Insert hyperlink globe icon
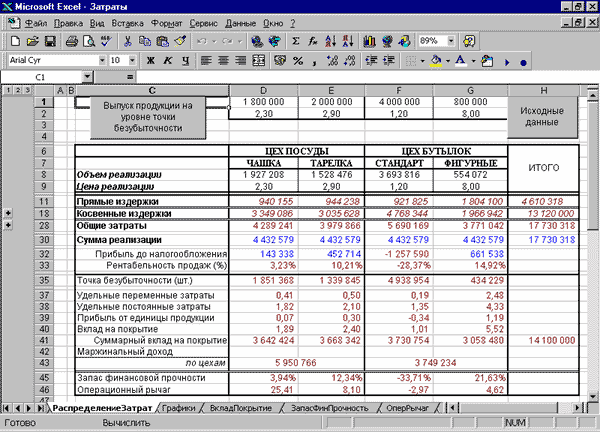This screenshot has width=600, height=432. [257, 41]
